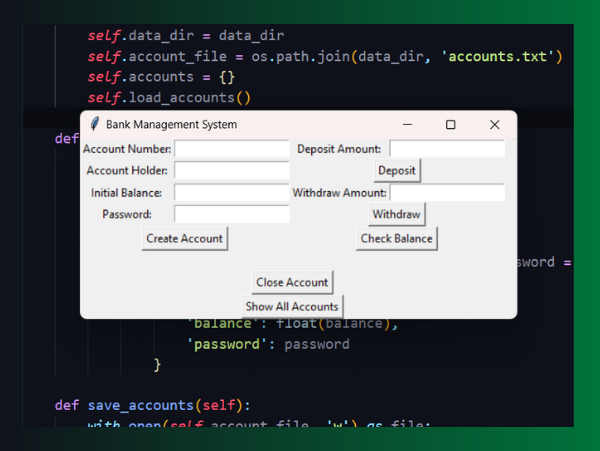Viewport: 600px width, 451px height.
Task: Click the Deposit button
Action: tap(397, 171)
